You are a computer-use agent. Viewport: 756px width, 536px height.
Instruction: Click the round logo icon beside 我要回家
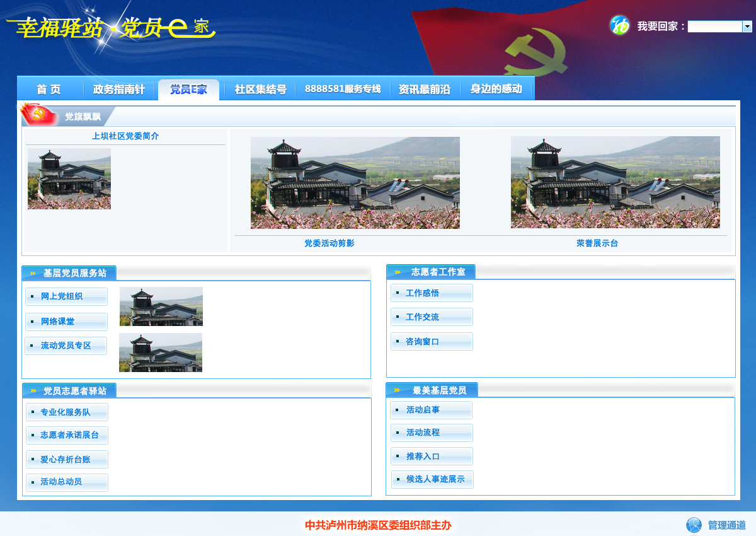pos(619,25)
